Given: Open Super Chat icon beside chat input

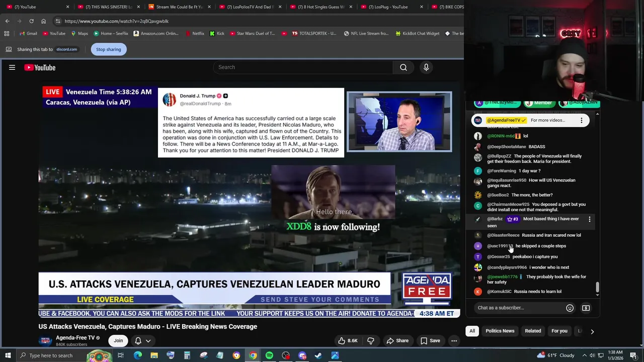Looking at the screenshot, I should tap(586, 308).
